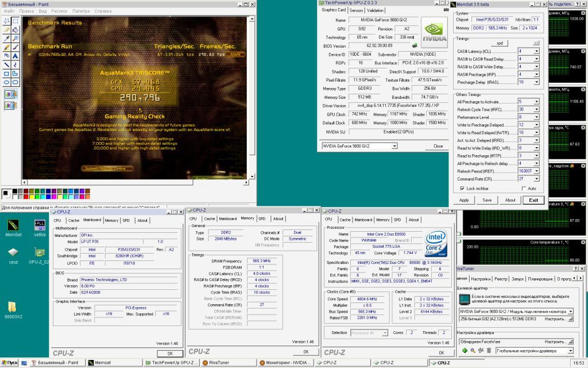Click the RivaTuner tabs right scroll arrow

(581, 278)
